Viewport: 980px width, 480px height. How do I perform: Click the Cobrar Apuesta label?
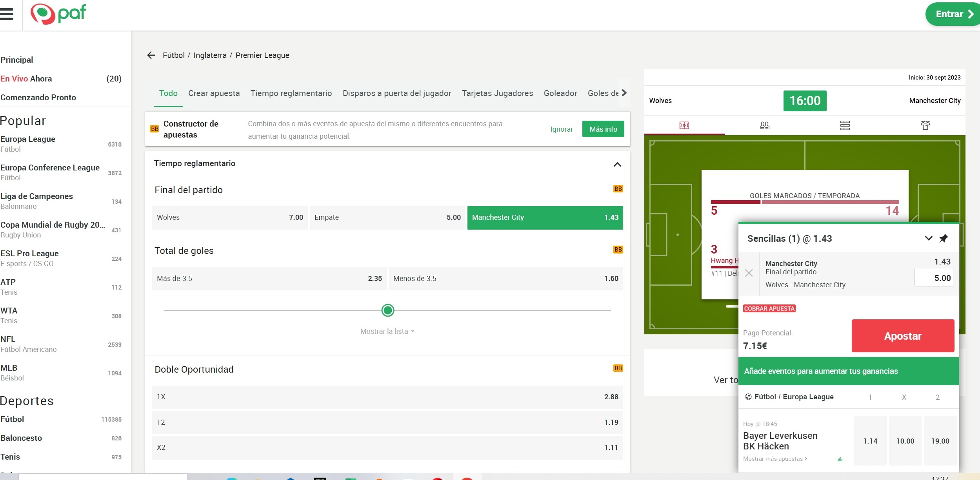[x=769, y=309]
